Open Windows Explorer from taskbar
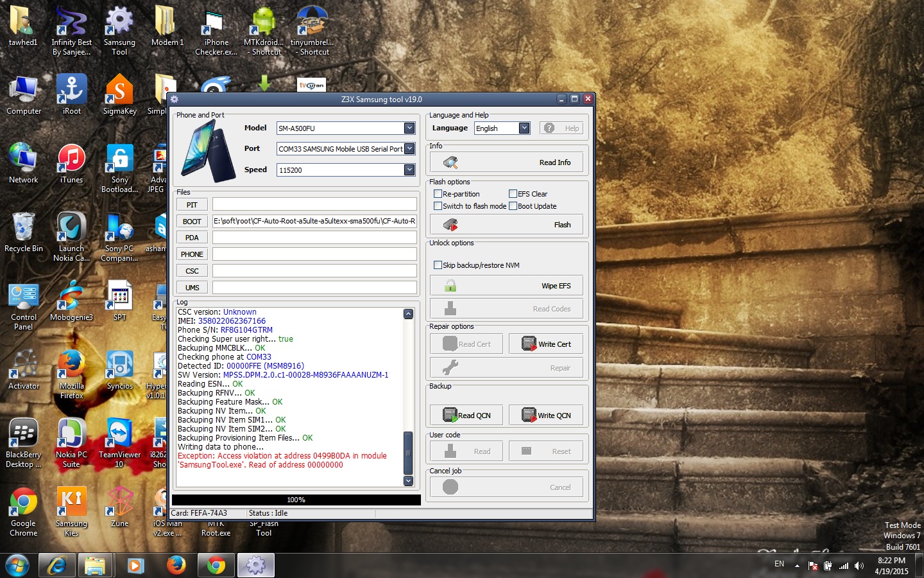924x578 pixels. 96,565
